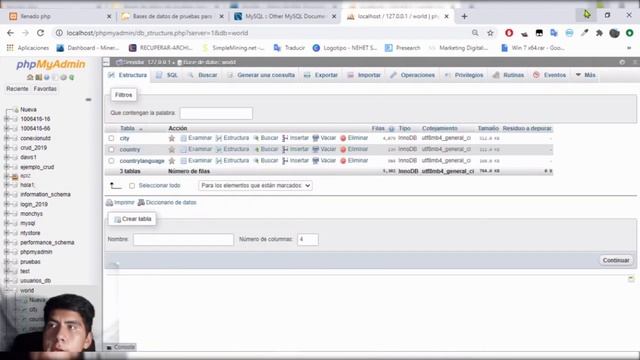Favorite the city table star icon
Viewport: 640px width, 360px height.
pyautogui.click(x=172, y=138)
